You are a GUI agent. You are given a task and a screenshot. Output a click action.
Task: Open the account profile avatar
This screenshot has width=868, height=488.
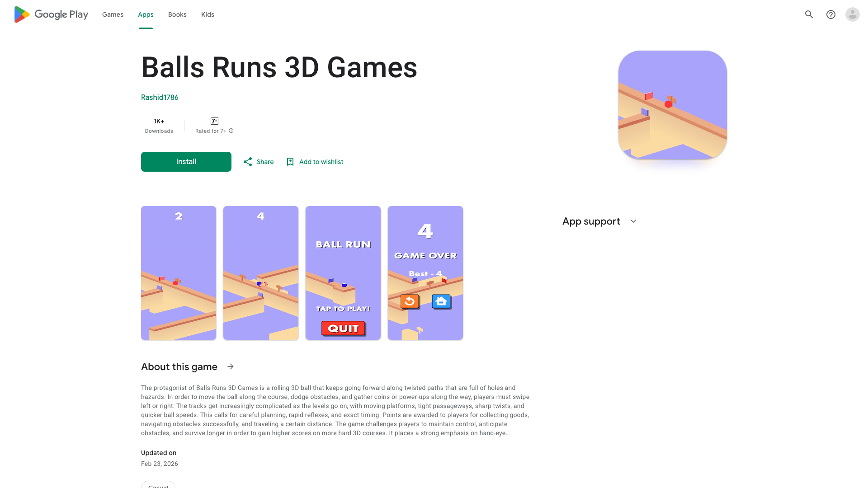pyautogui.click(x=852, y=14)
